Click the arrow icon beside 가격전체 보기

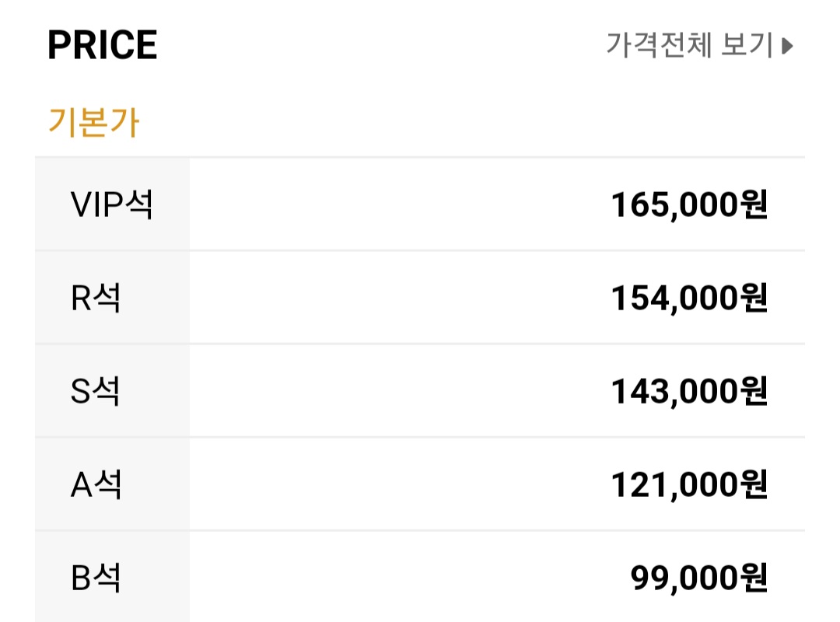[787, 46]
